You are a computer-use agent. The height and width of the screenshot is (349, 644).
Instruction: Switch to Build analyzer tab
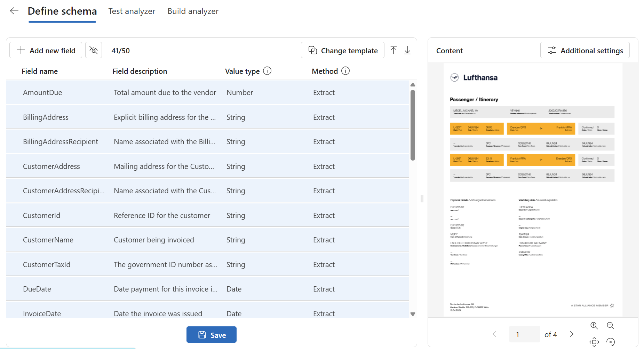(x=193, y=11)
